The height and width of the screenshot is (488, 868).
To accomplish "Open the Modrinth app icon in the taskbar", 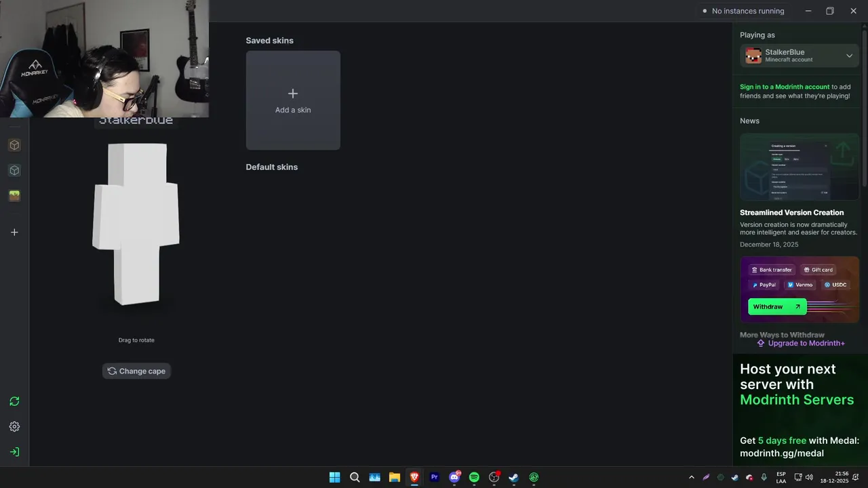I will (534, 477).
